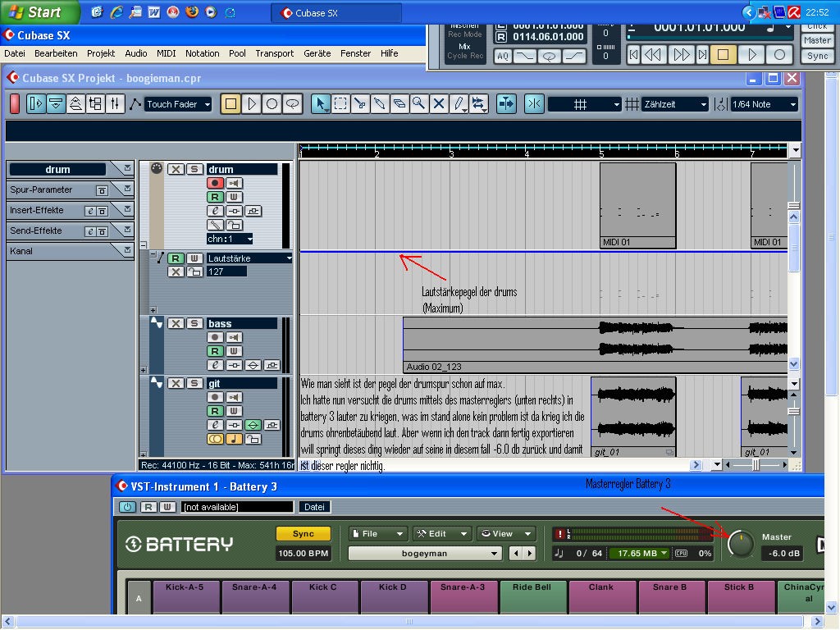This screenshot has width=840, height=630.
Task: Click the Master button in transport panel
Action: pyautogui.click(x=817, y=40)
